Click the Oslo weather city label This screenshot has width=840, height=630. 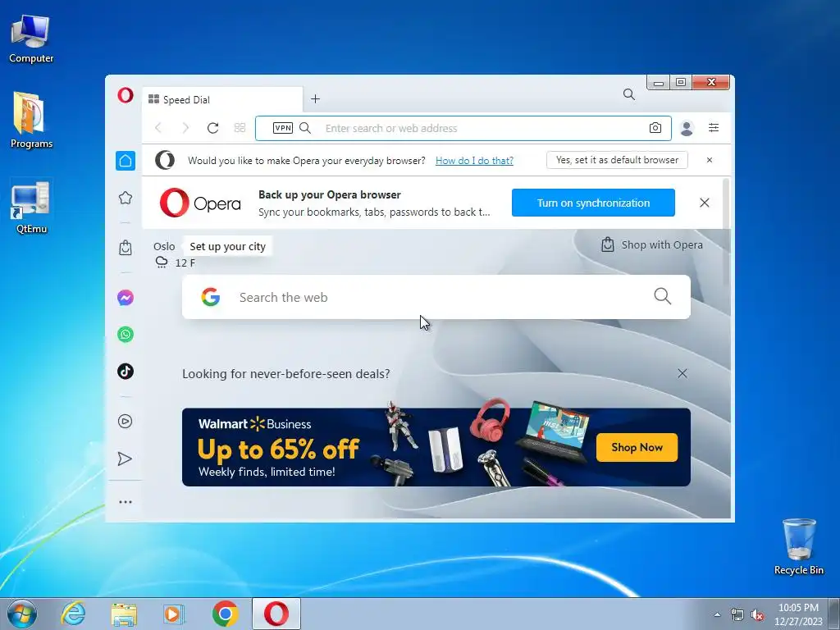(164, 246)
